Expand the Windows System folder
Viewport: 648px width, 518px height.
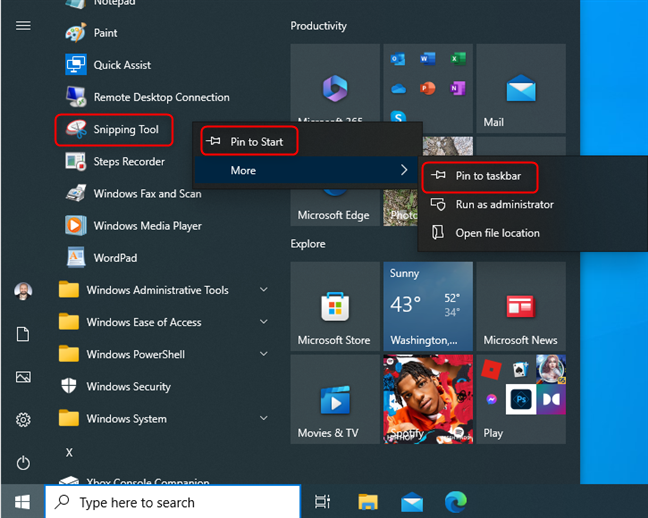click(x=126, y=418)
